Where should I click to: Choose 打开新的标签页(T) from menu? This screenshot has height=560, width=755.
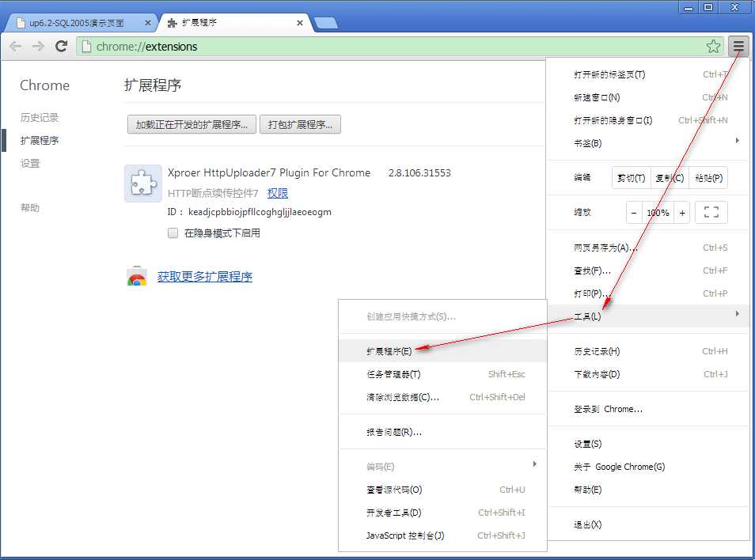coord(648,74)
